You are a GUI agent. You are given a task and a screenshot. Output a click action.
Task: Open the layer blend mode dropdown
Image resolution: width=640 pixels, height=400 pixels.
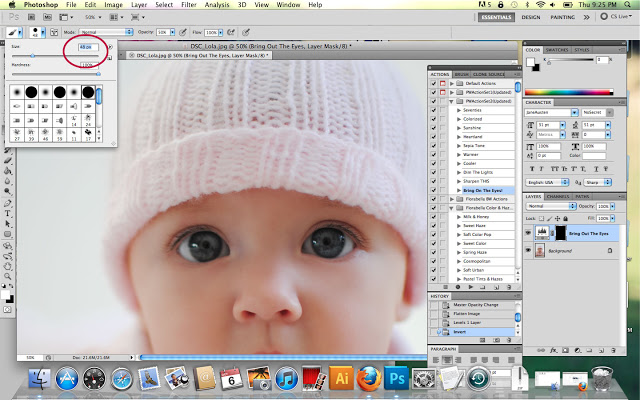click(x=551, y=206)
